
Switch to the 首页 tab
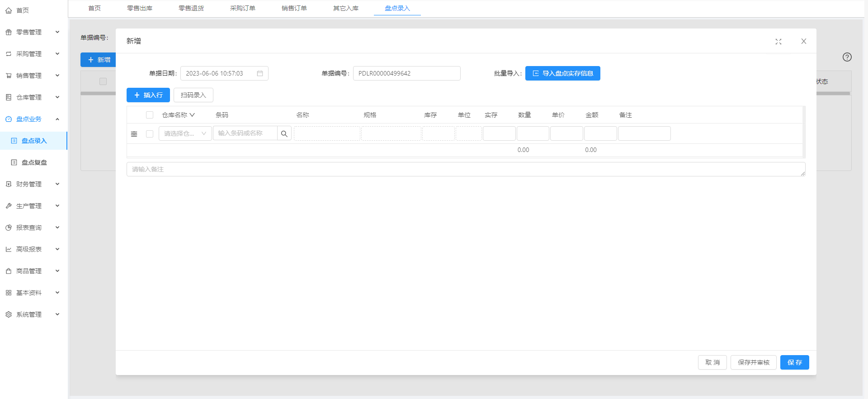[x=94, y=8]
